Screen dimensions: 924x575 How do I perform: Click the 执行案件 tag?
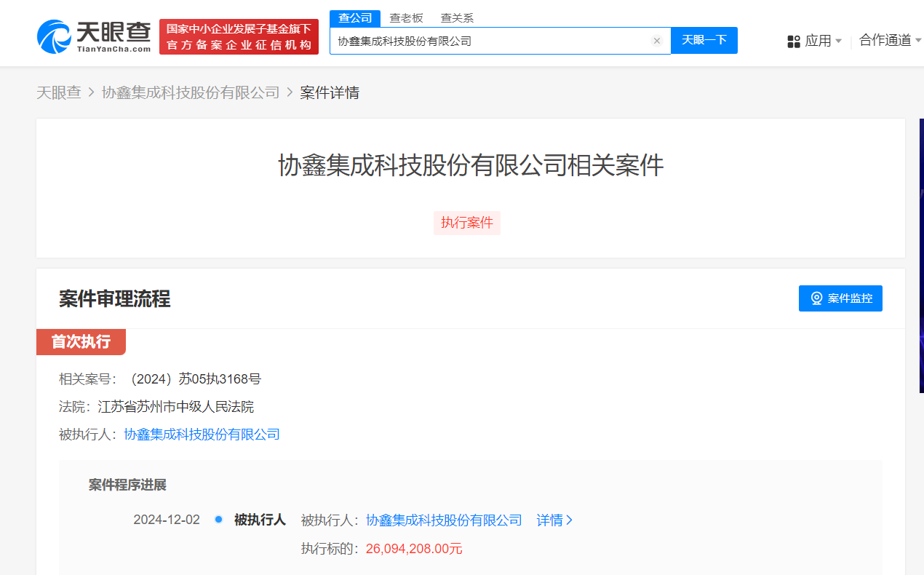pos(467,223)
